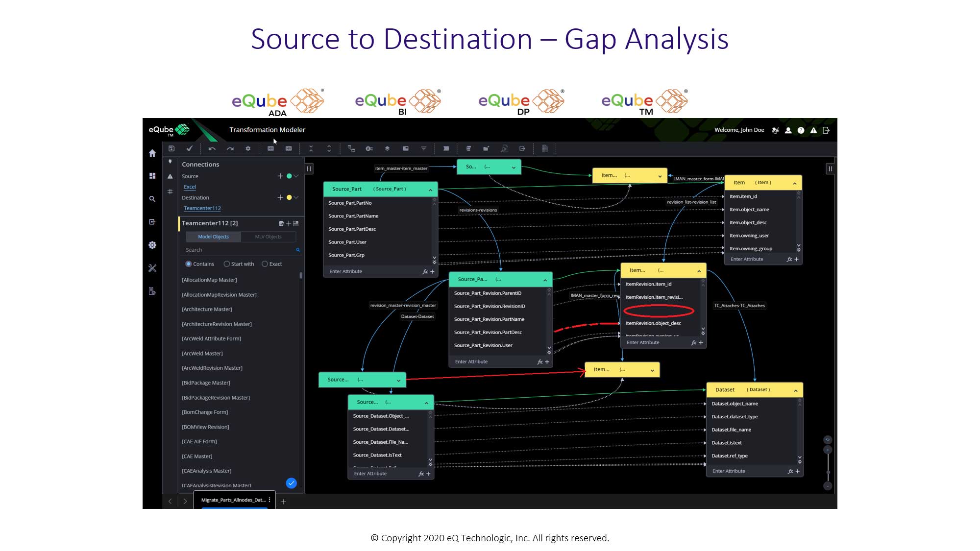Click the expand-all nodes toolbar icon
This screenshot has width=980, height=551.
pyautogui.click(x=329, y=148)
